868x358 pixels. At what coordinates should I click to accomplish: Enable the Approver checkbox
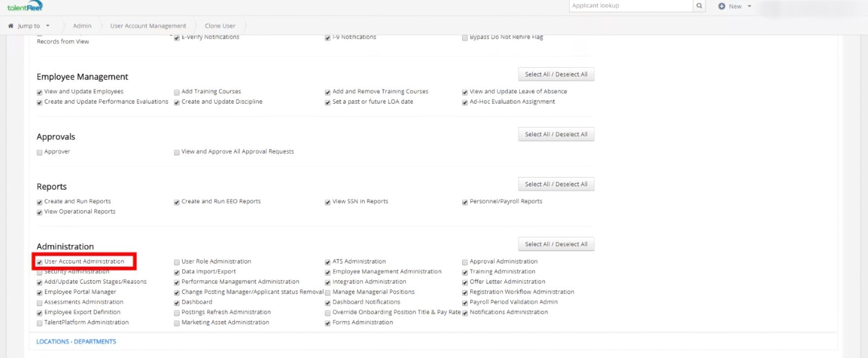tap(40, 153)
